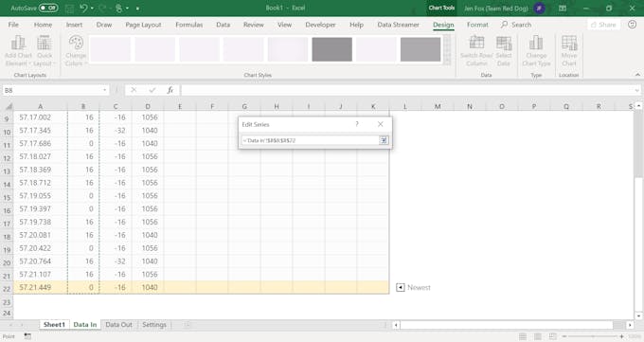Image resolution: width=644 pixels, height=342 pixels.
Task: Click the Select Data icon
Action: point(504,43)
